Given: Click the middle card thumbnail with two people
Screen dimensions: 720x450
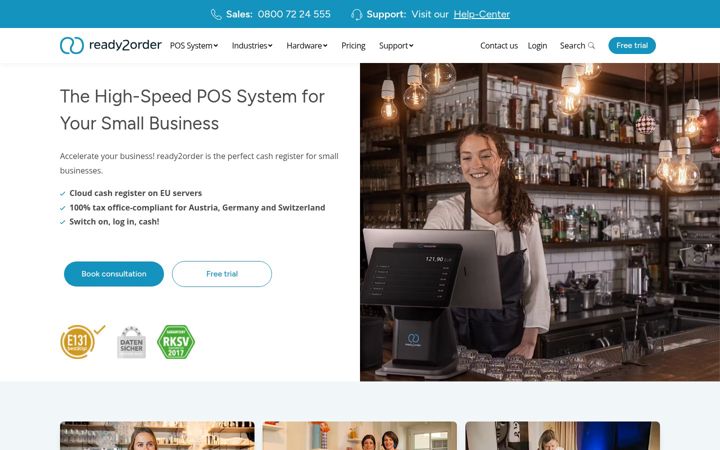Looking at the screenshot, I should pos(360,436).
